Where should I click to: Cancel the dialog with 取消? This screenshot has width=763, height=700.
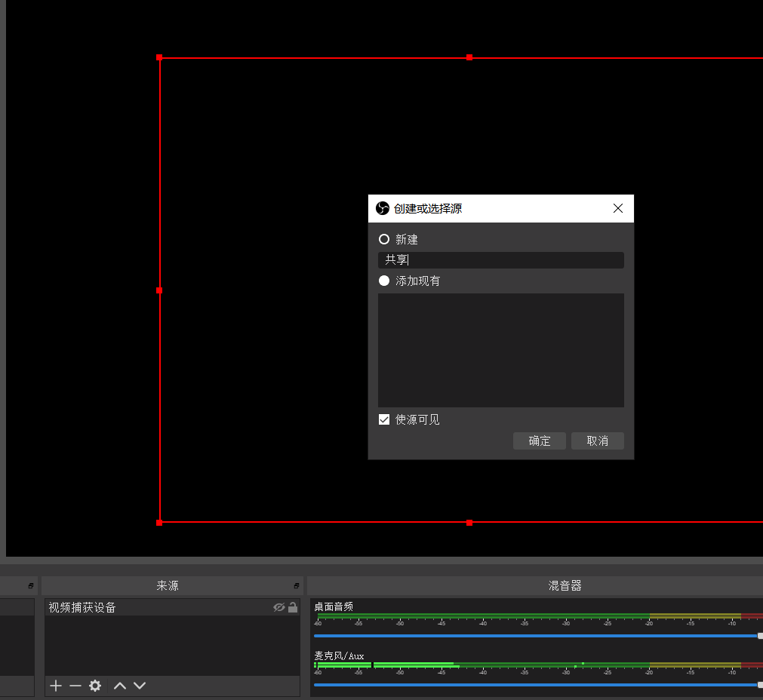[598, 441]
